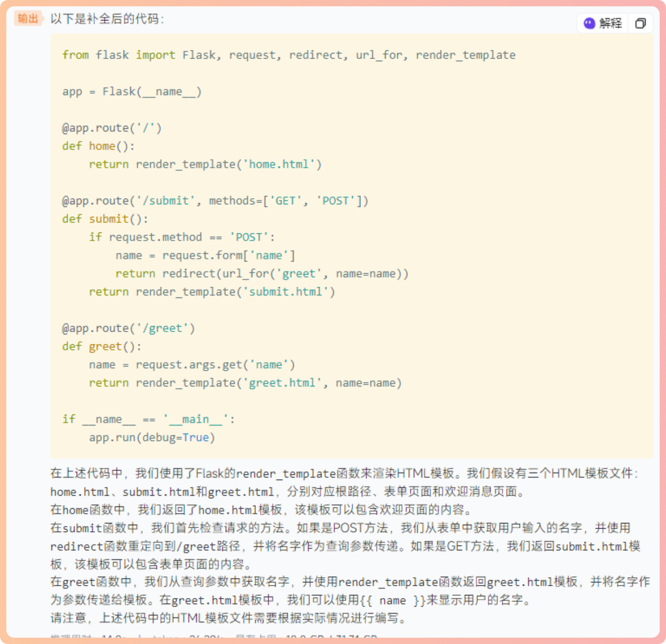Image resolution: width=666 pixels, height=644 pixels.
Task: Click the orange 输出 output label
Action: [28, 19]
